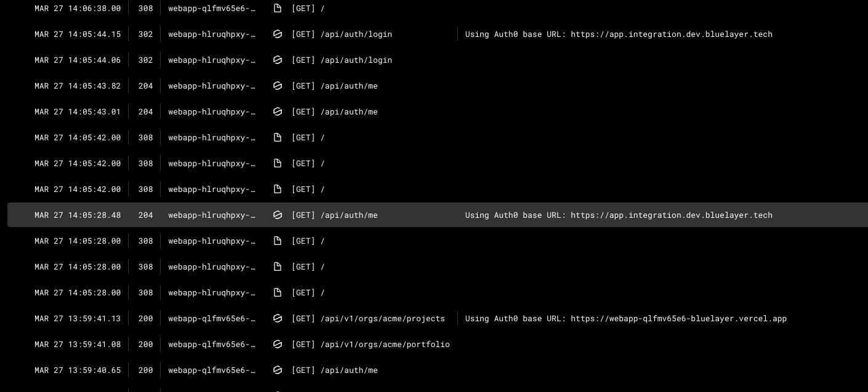The image size is (868, 392).
Task: Click status code 308 in the 14:06:38.00 row
Action: pos(145,9)
